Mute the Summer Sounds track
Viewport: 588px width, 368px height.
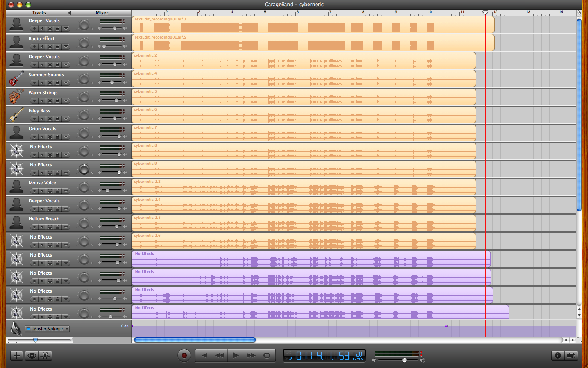pyautogui.click(x=42, y=83)
